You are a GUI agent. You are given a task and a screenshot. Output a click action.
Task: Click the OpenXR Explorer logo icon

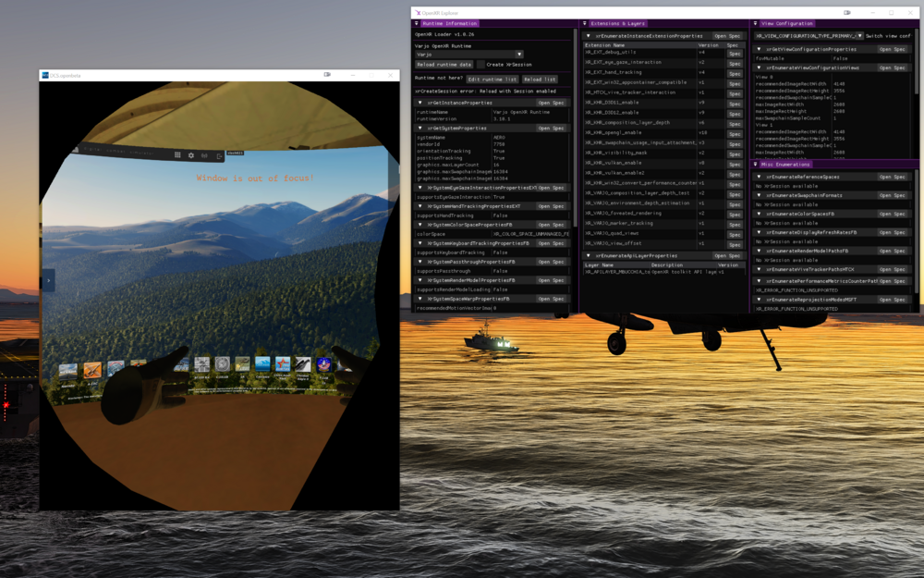coord(418,12)
